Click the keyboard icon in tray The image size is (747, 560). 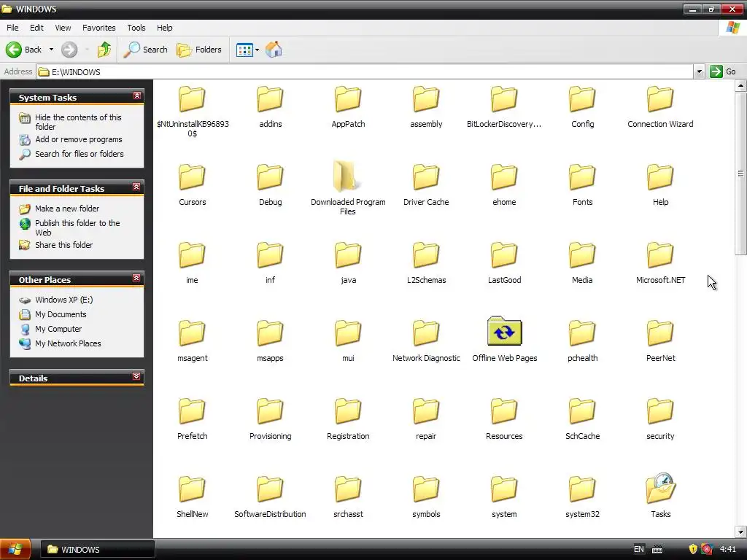click(x=657, y=550)
